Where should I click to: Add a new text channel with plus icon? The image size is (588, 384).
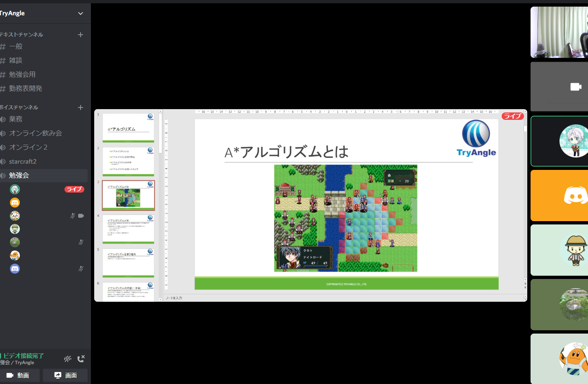(x=81, y=35)
